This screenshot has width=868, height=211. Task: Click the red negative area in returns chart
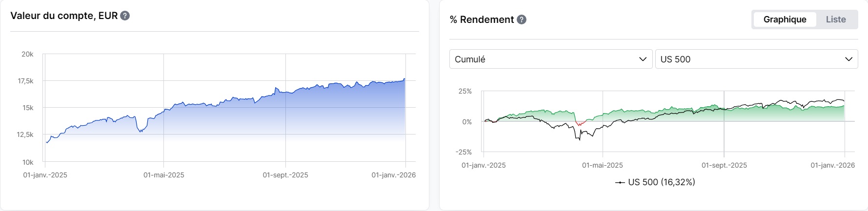(579, 123)
